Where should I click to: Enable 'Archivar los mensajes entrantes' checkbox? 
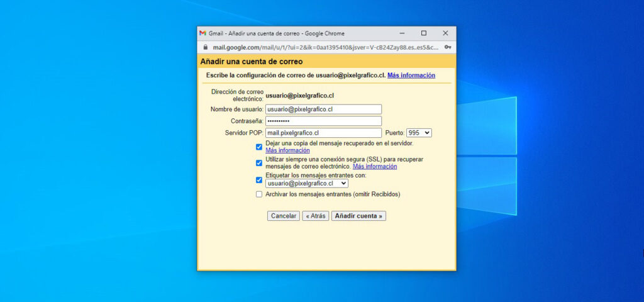(259, 194)
